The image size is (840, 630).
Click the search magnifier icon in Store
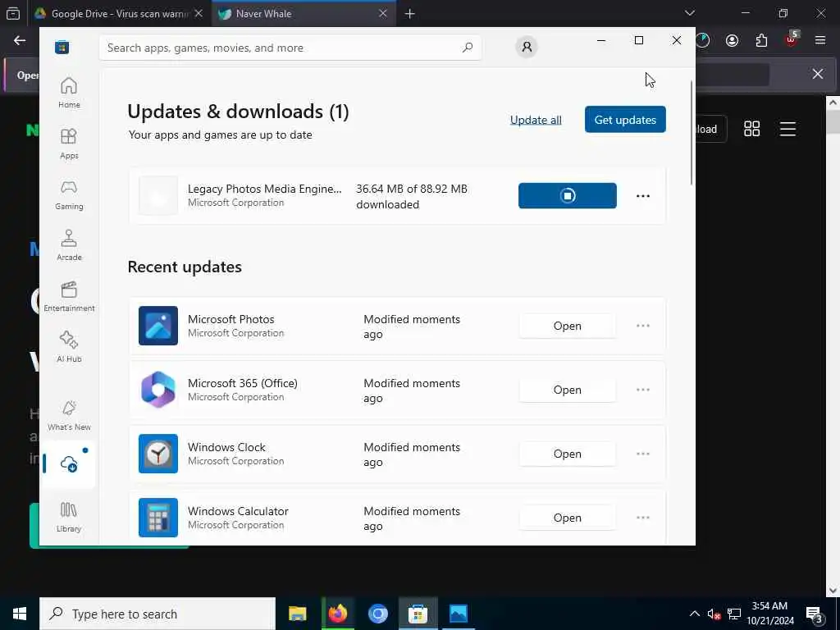click(x=467, y=48)
